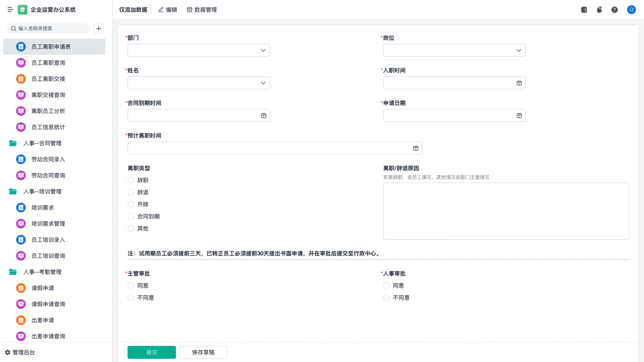644x362 pixels.
Task: Open the notifications bell icon
Action: point(599,10)
